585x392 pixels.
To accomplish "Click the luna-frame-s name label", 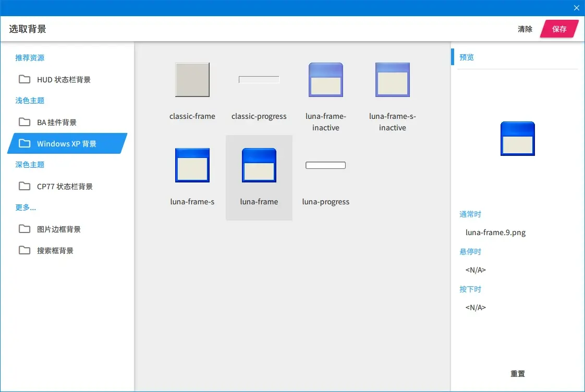I will point(192,202).
